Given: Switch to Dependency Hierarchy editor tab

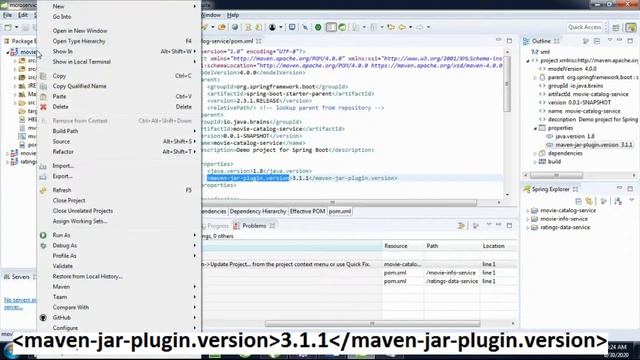Looking at the screenshot, I should (258, 211).
